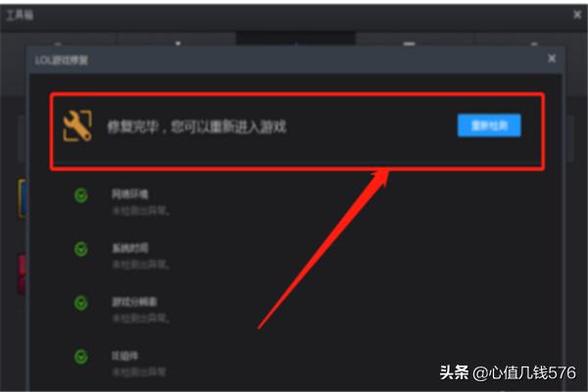Click the status text under 网络环境
The height and width of the screenshot is (392, 588).
tap(140, 211)
